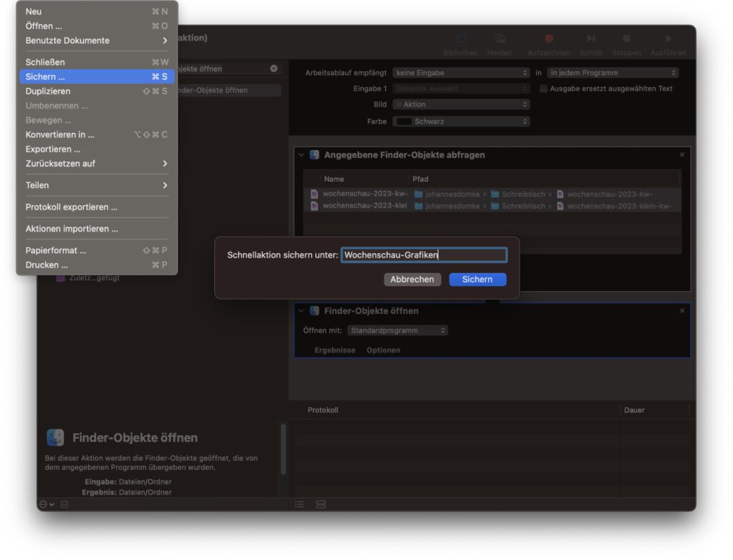Run workflow with Ausführen play icon
Screen dimensions: 733x560
click(x=668, y=39)
